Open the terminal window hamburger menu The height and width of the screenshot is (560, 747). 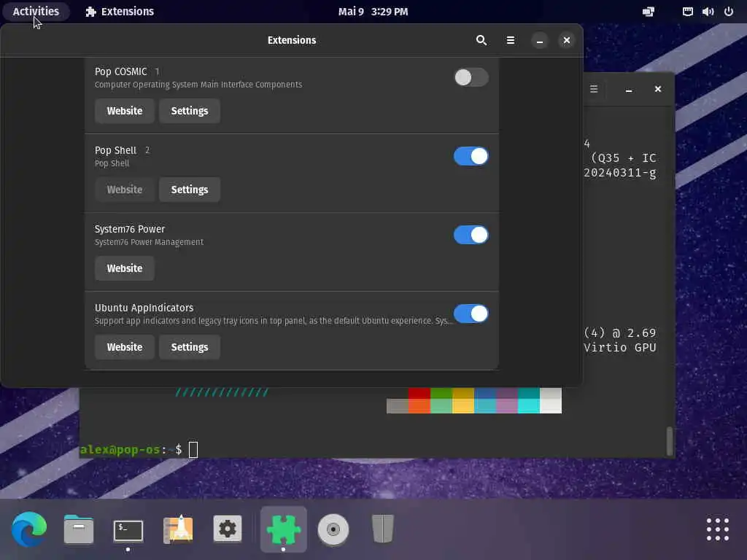click(x=594, y=89)
